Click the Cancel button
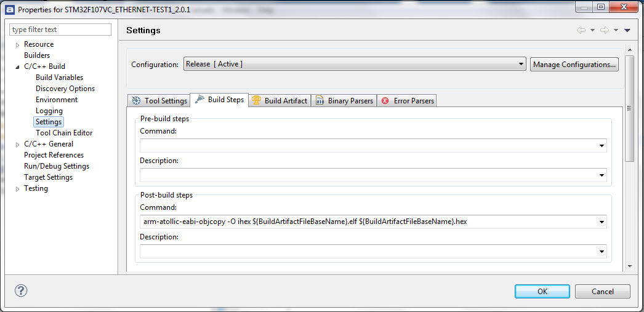 [603, 292]
